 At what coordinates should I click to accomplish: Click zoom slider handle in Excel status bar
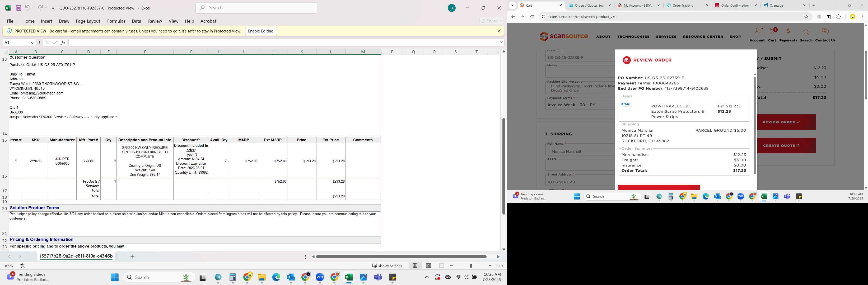pos(471,266)
